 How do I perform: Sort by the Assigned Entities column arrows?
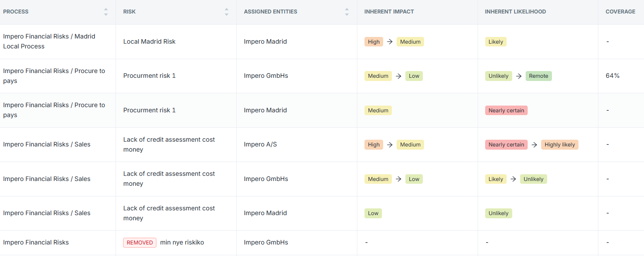point(347,12)
